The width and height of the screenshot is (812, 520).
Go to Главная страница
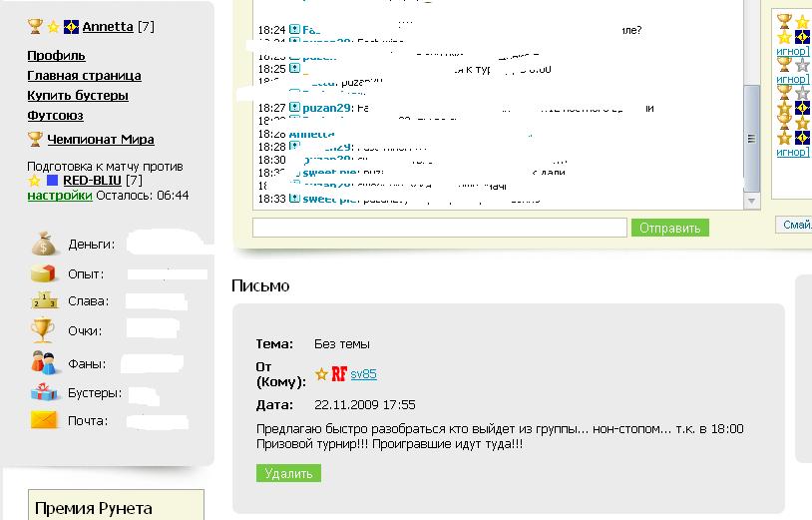84,76
